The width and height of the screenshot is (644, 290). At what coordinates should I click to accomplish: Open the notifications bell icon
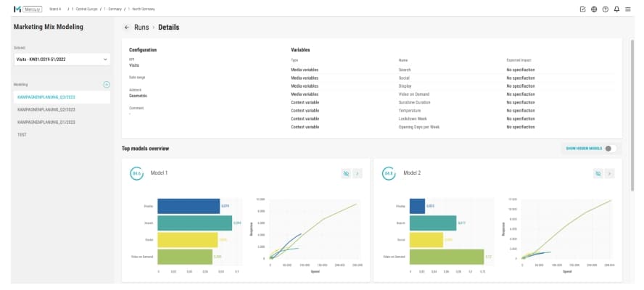(x=616, y=9)
